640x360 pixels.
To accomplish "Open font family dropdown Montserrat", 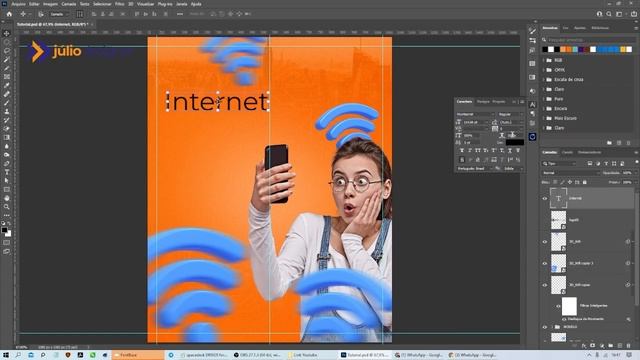I will [475, 114].
